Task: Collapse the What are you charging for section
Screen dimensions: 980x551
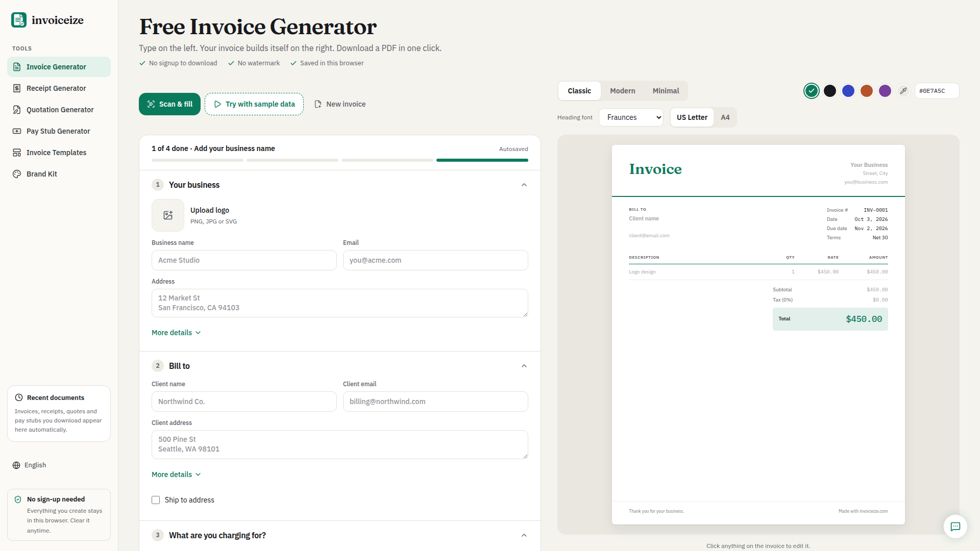Action: pyautogui.click(x=524, y=535)
